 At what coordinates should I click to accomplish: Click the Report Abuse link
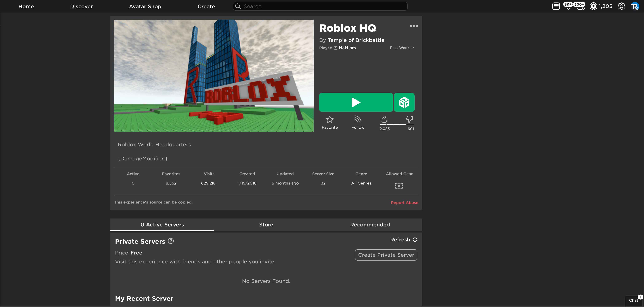pyautogui.click(x=404, y=202)
